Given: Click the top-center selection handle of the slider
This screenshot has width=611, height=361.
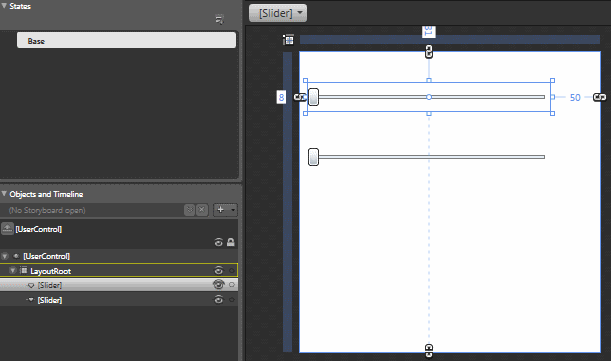Looking at the screenshot, I should click(429, 80).
